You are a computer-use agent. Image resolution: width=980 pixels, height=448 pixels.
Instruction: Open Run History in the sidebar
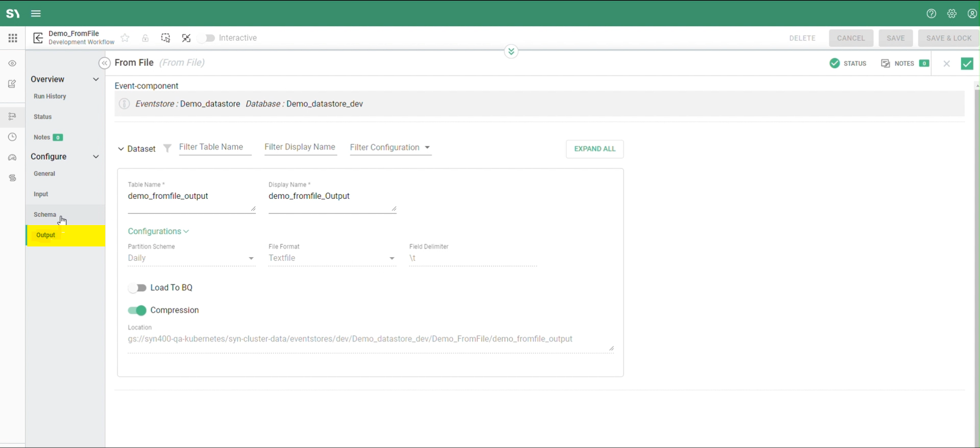50,97
